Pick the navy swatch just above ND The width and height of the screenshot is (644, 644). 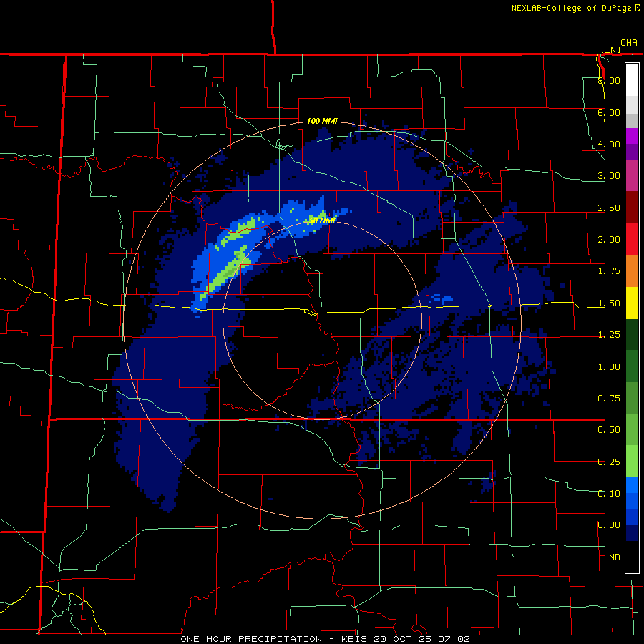(x=632, y=533)
